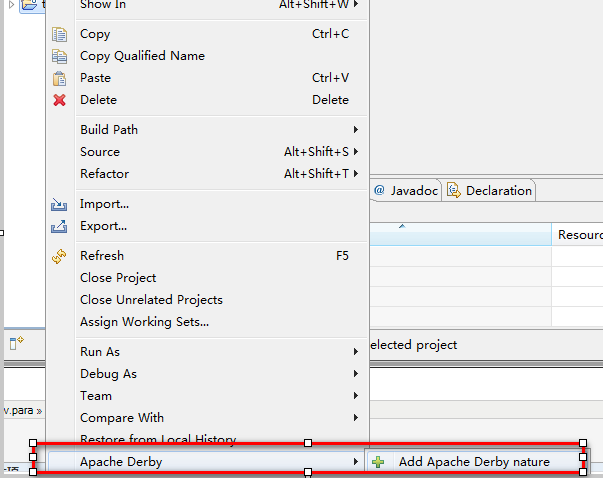The height and width of the screenshot is (478, 603).
Task: Click sorted column header with up arrow
Action: click(x=461, y=234)
